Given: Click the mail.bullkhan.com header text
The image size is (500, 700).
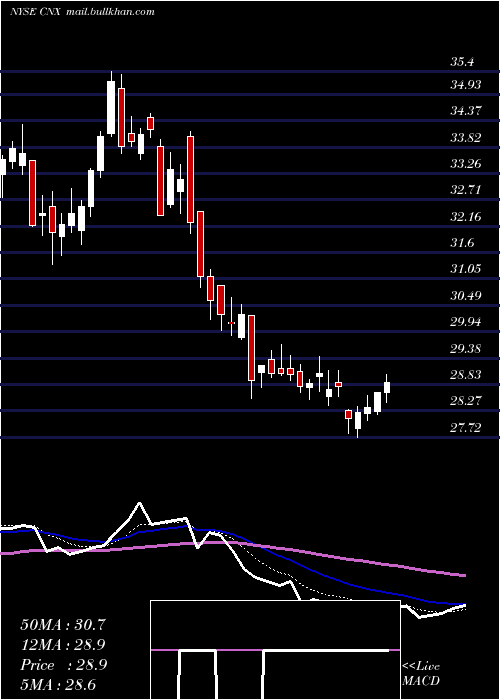Looking at the screenshot, I should [x=110, y=12].
